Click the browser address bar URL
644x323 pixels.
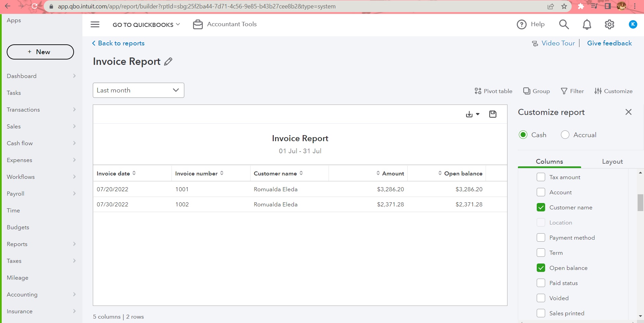(197, 6)
